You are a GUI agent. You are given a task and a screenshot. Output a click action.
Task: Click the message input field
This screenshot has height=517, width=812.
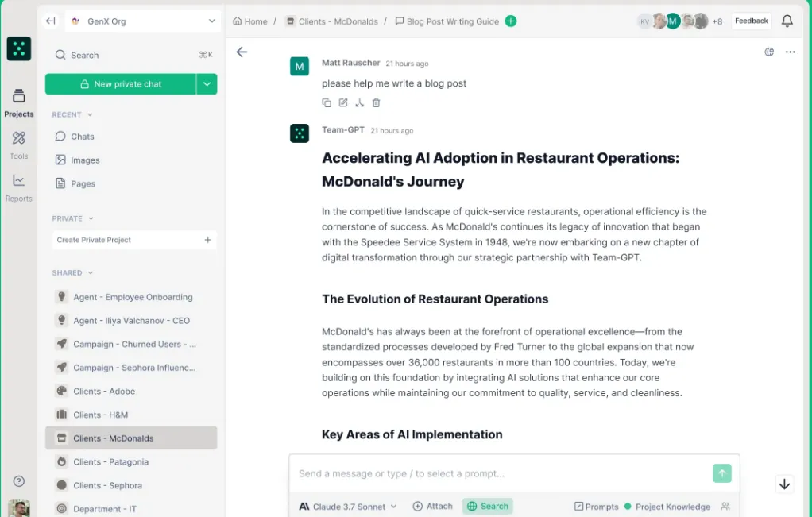500,473
